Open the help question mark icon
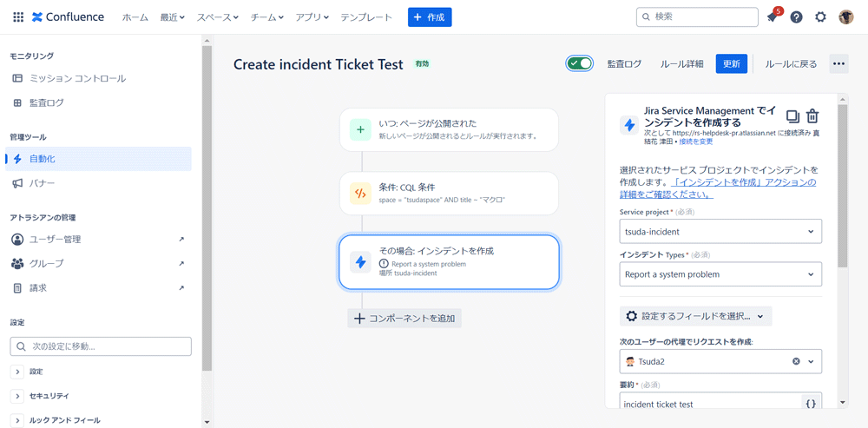Viewport: 868px width, 428px height. point(796,17)
